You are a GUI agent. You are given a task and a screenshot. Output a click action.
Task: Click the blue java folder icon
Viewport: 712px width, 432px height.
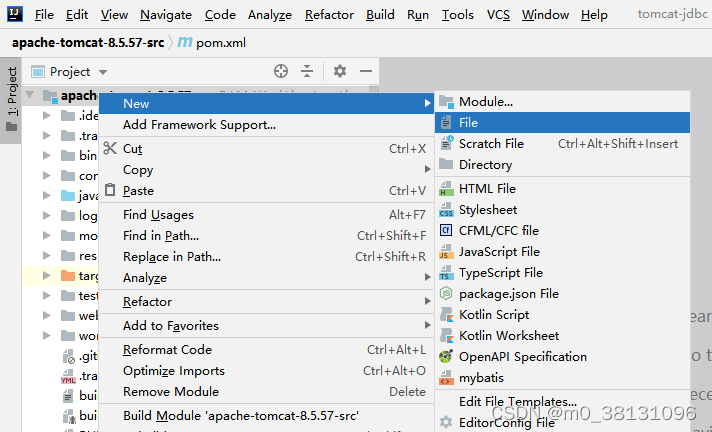(x=68, y=195)
